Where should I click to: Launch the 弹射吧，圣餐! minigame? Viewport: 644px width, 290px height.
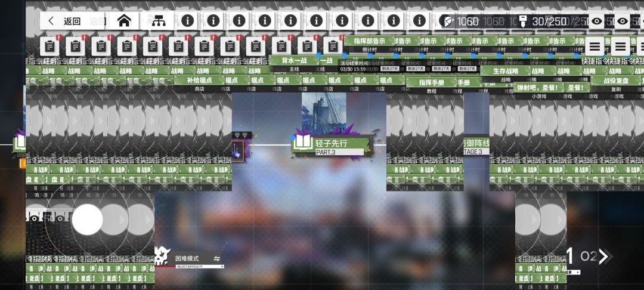tap(538, 87)
